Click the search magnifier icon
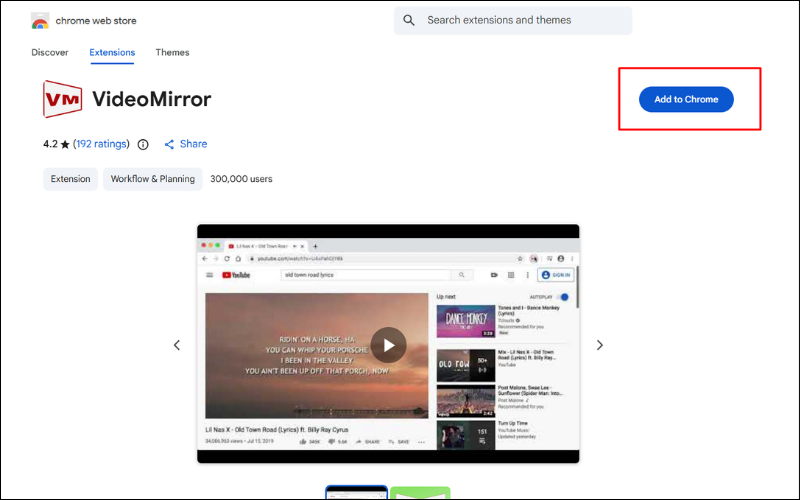800x500 pixels. coord(409,20)
